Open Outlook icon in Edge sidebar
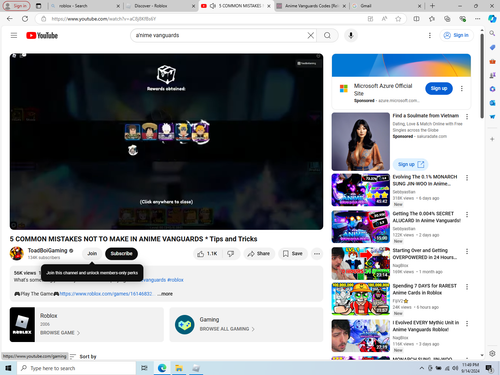 [492, 103]
